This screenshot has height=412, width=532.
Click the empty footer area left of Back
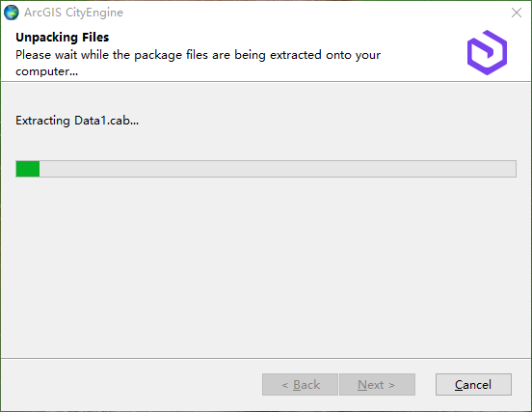(x=132, y=384)
